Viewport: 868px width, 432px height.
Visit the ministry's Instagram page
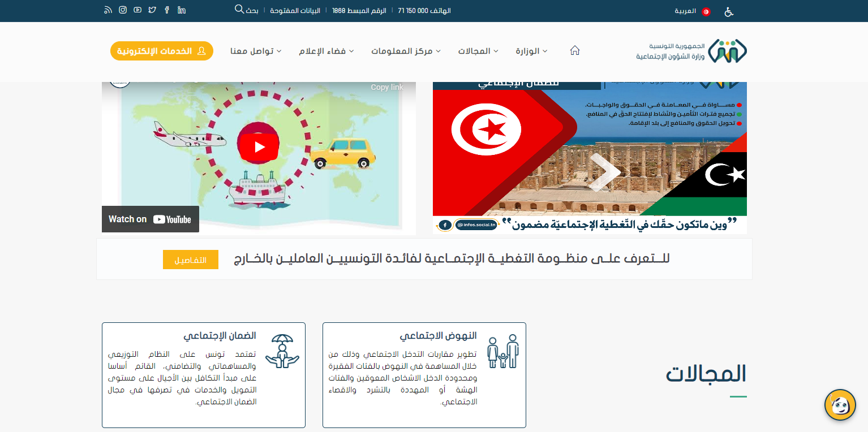123,10
